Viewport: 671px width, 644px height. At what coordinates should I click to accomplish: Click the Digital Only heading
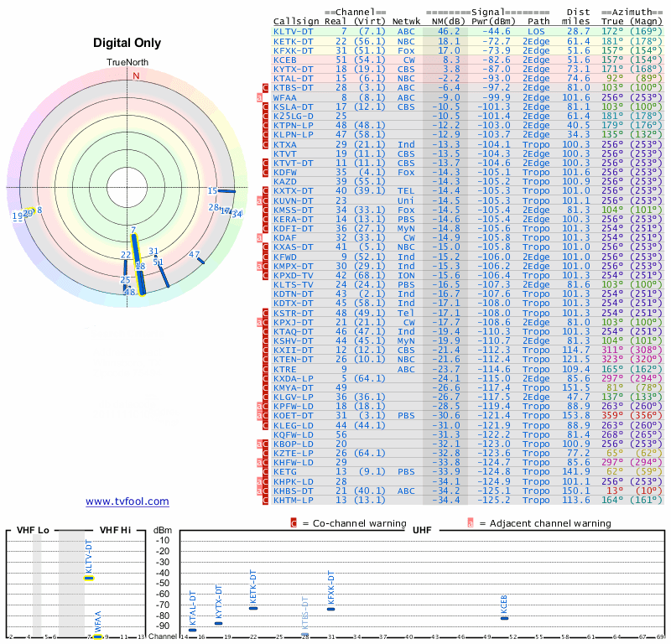(127, 43)
